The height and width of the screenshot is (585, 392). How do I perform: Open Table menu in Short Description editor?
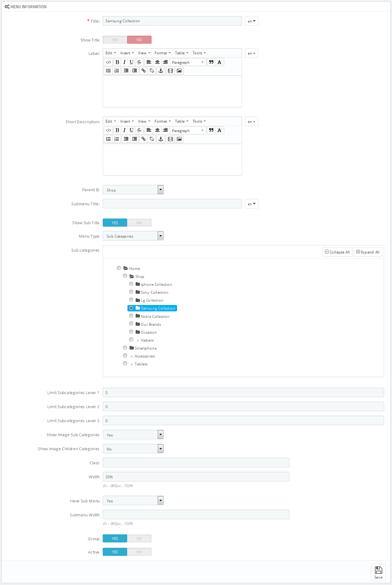pos(181,121)
